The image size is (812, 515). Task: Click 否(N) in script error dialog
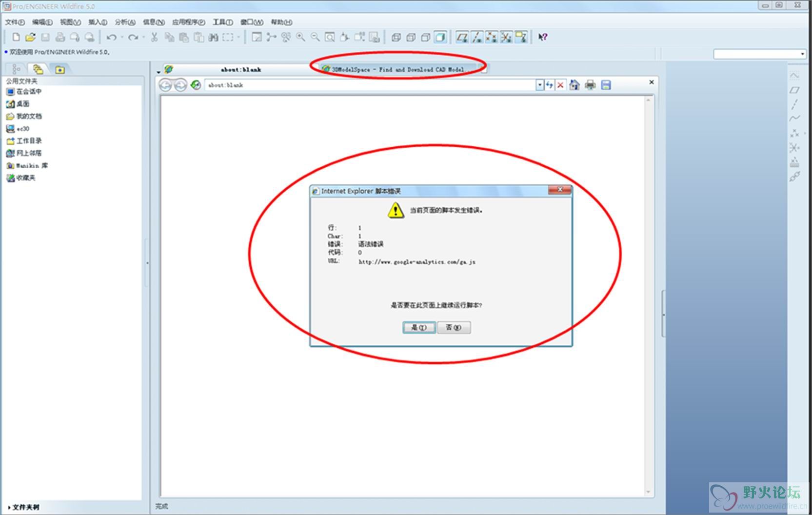tap(454, 327)
